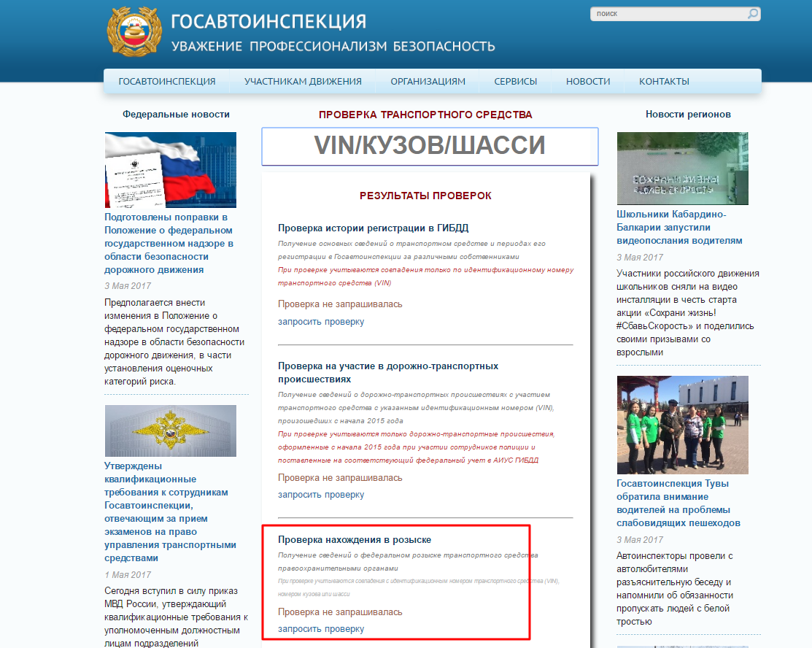Open the ОРГАНИЗАЦИЯМ menu
This screenshot has height=648, width=812.
[428, 81]
